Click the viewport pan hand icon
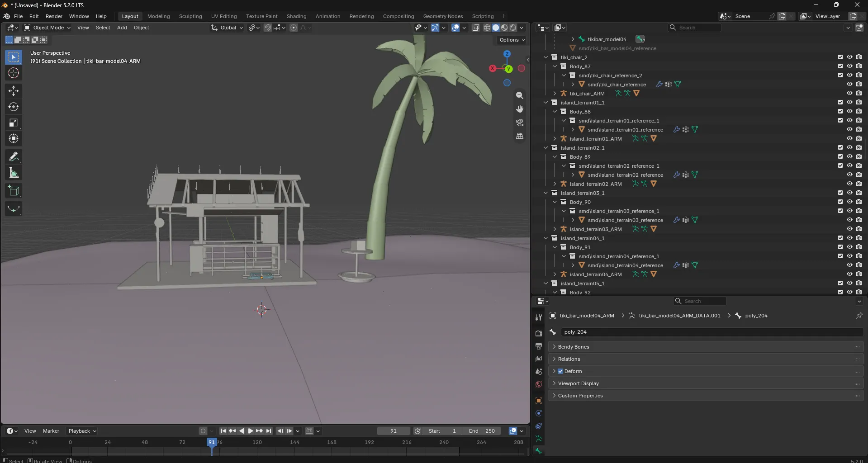Viewport: 868px width, 463px height. [520, 109]
